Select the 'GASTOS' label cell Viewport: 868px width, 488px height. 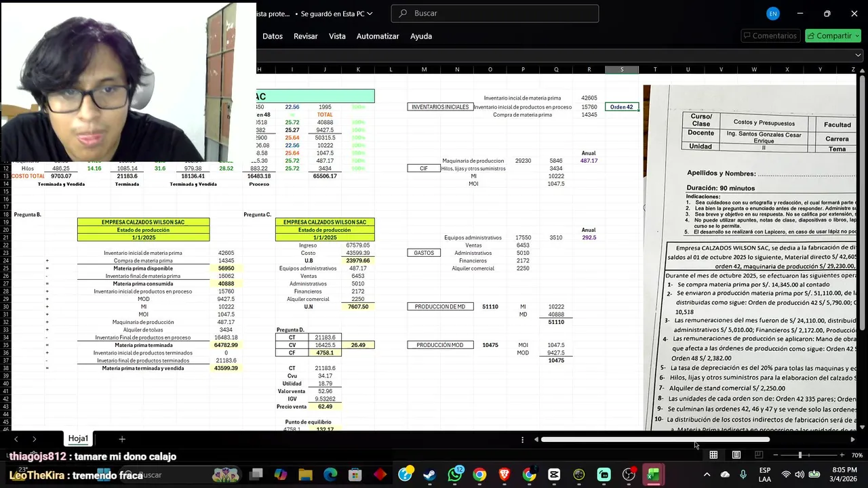pyautogui.click(x=424, y=253)
